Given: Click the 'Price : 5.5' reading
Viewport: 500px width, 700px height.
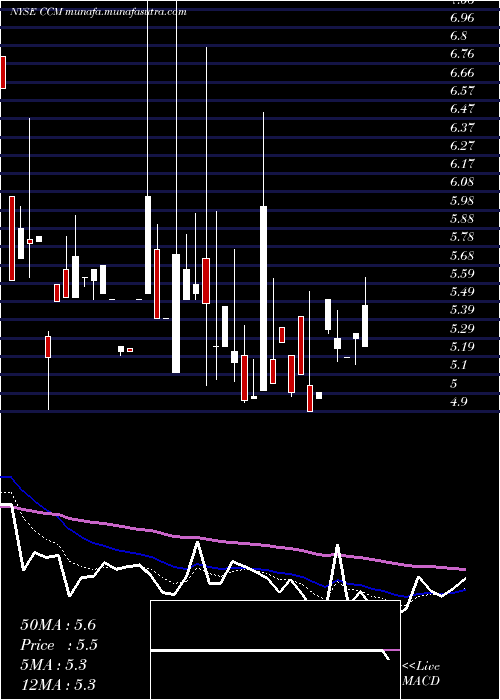Looking at the screenshot, I should click(x=59, y=645).
